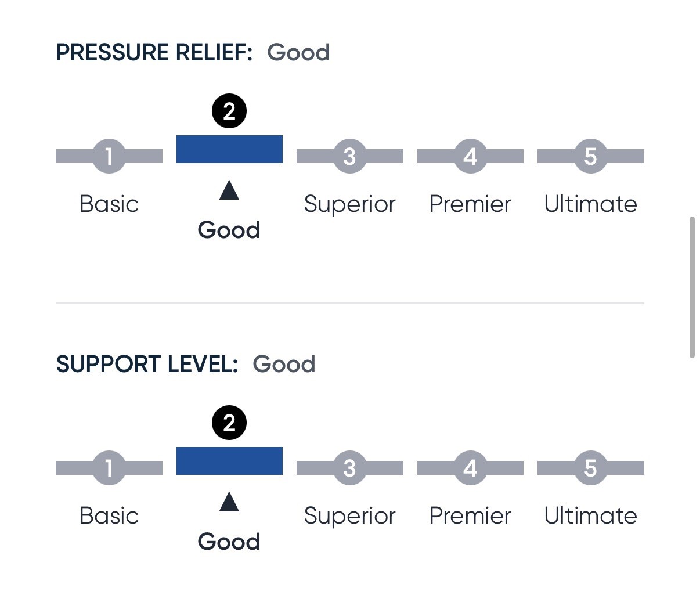Click the Ultimate label under Pressure Relief
This screenshot has height=595, width=700.
590,204
